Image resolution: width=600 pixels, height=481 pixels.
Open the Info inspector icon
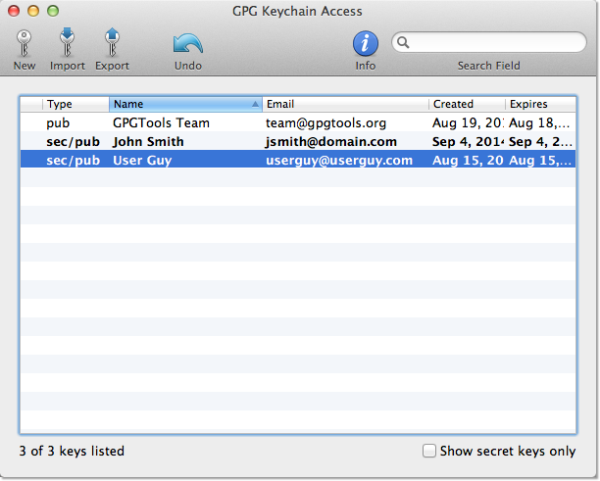(x=365, y=43)
